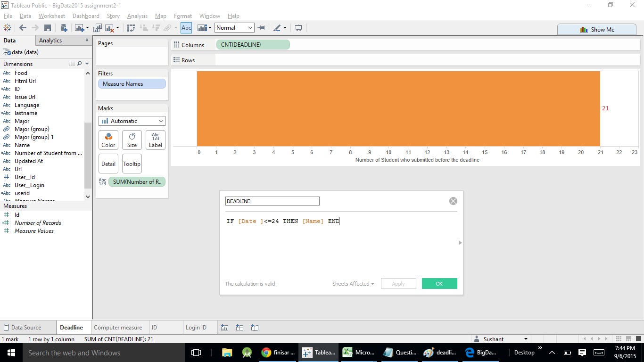
Task: Open the view cards toolbar icon
Action: point(202,28)
